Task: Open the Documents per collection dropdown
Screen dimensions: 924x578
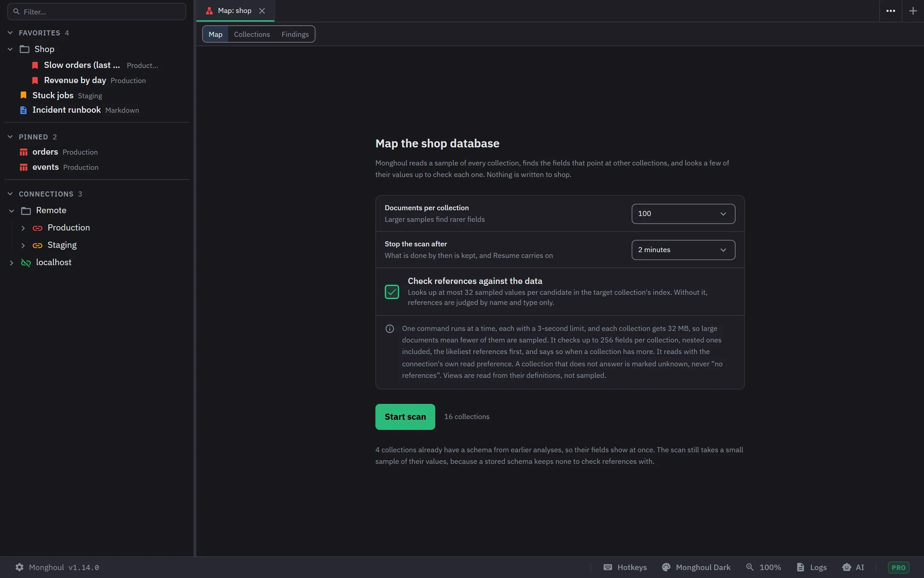Action: coord(683,214)
